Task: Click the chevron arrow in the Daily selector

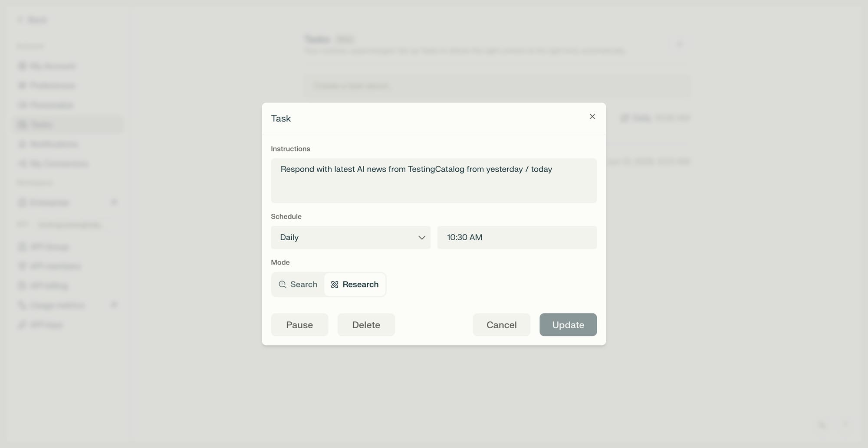Action: click(x=421, y=238)
